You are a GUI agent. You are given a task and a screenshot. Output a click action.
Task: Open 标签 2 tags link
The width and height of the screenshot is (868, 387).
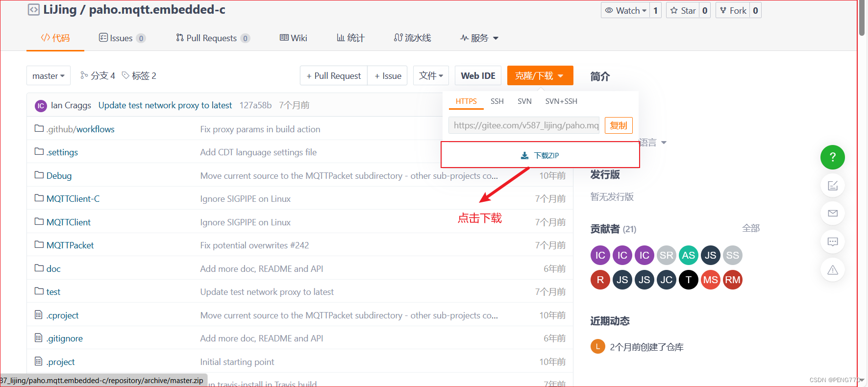[139, 75]
